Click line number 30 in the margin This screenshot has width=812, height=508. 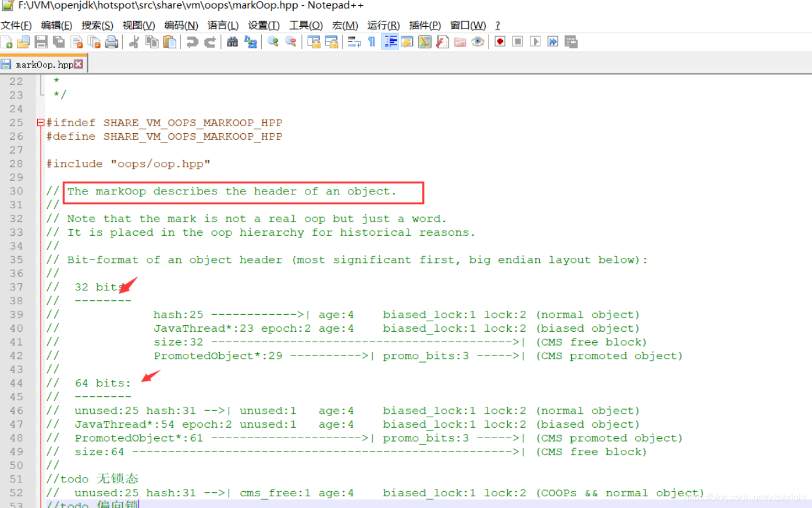(x=16, y=191)
